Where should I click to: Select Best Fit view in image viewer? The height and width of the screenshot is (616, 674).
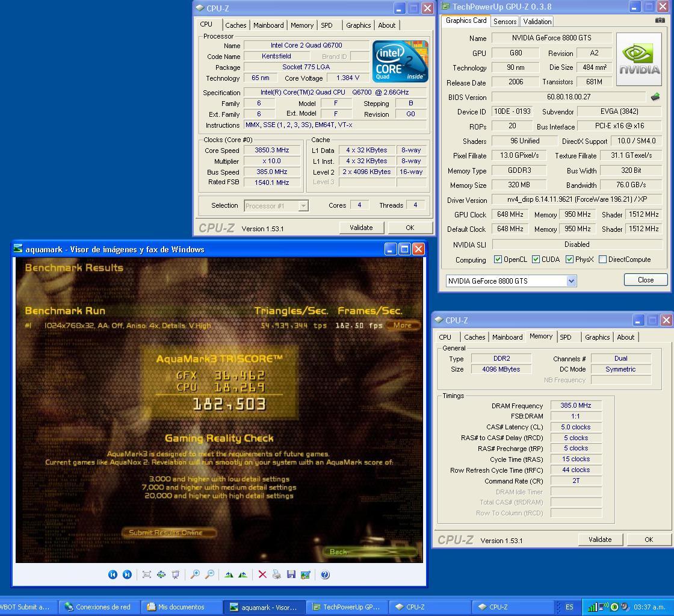(147, 574)
